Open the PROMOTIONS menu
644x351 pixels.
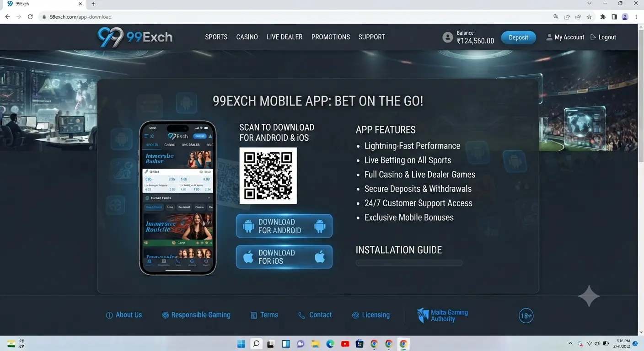tap(331, 37)
